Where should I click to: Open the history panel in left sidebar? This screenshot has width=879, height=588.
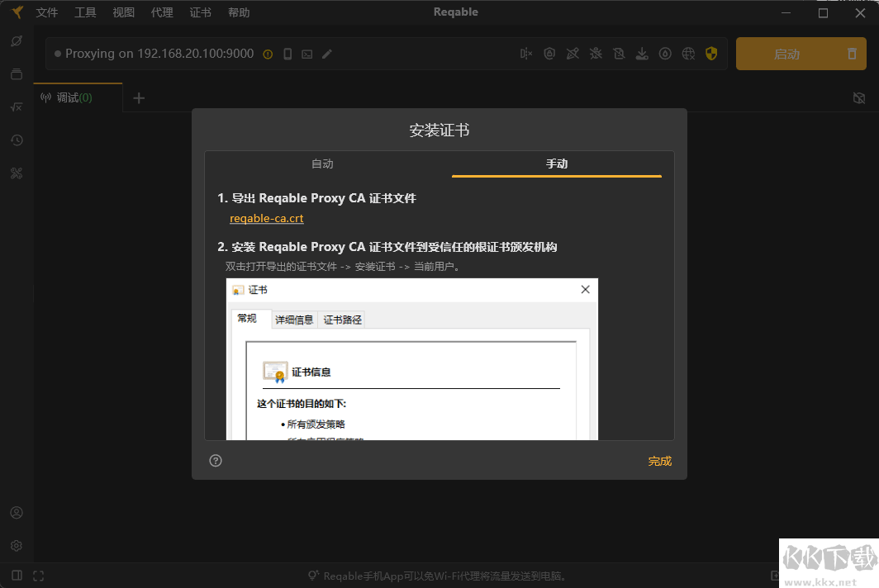click(17, 140)
